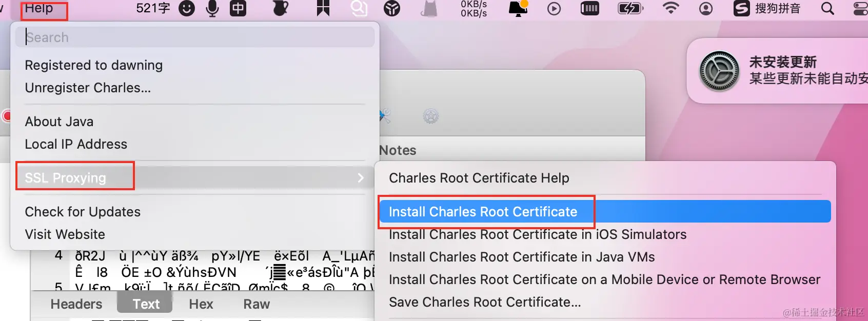This screenshot has width=868, height=321.
Task: Click the white magnifier document icon
Action: (359, 8)
